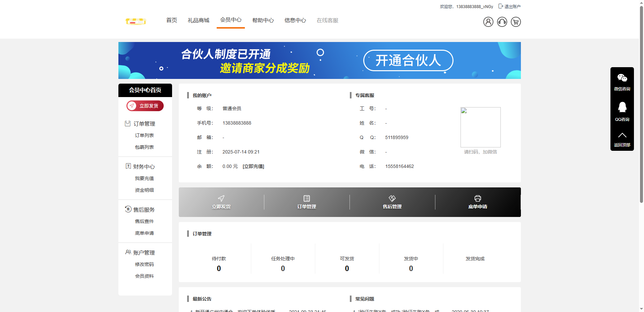
Task: Click the 立即发货 paper plane shortcut
Action: pyautogui.click(x=221, y=202)
